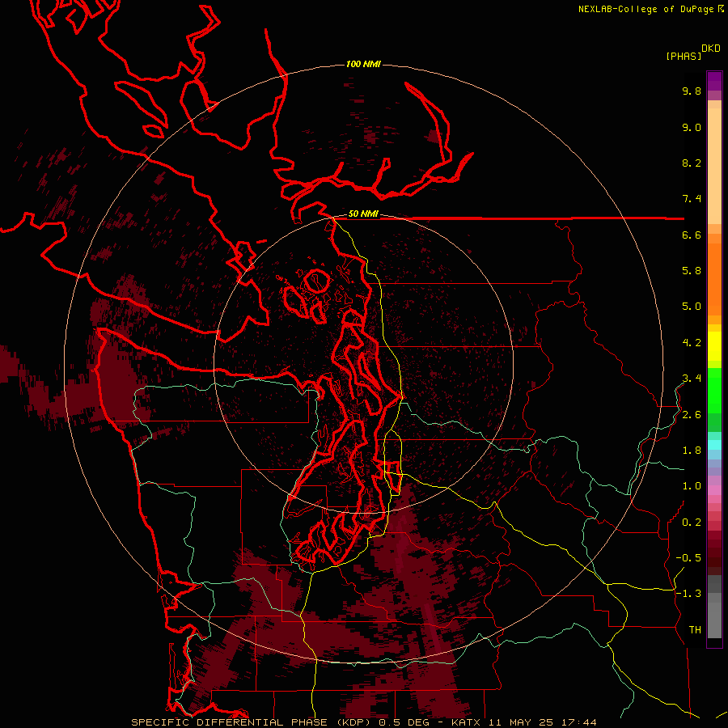Click the 100 NMI range ring label
The height and width of the screenshot is (728, 728).
pyautogui.click(x=363, y=64)
